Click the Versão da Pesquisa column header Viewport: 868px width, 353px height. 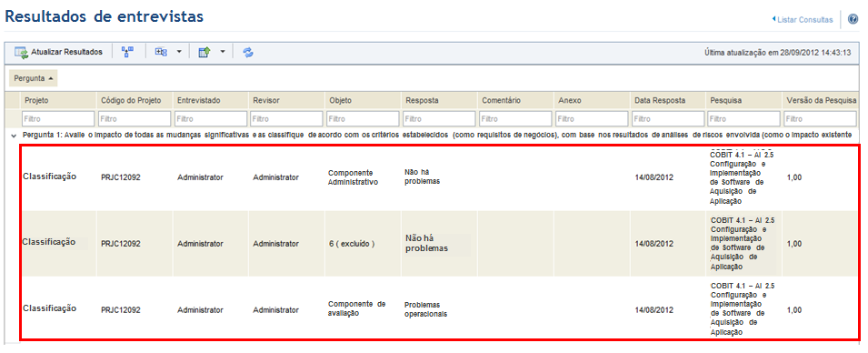pos(821,100)
